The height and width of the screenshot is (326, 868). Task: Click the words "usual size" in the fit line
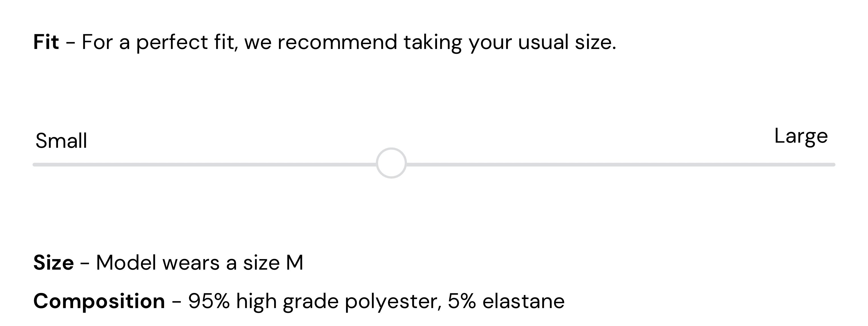(x=567, y=42)
